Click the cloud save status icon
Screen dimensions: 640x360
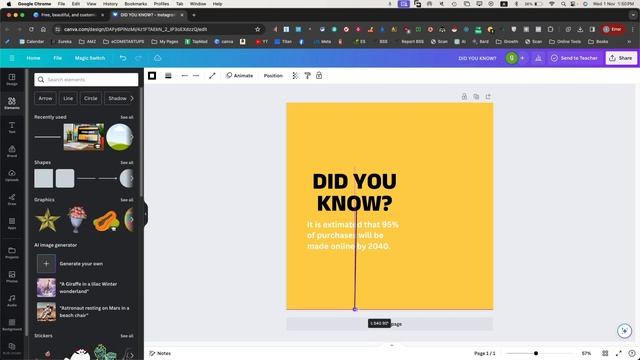point(158,58)
